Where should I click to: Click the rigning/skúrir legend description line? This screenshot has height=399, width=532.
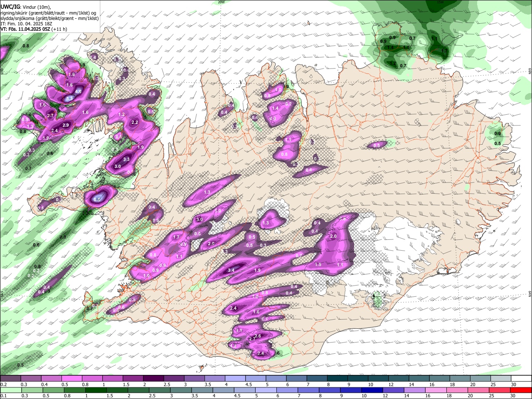tap(48, 12)
